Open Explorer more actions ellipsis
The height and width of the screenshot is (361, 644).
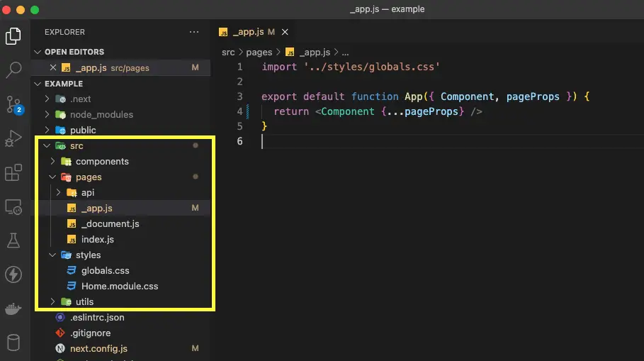pos(194,32)
